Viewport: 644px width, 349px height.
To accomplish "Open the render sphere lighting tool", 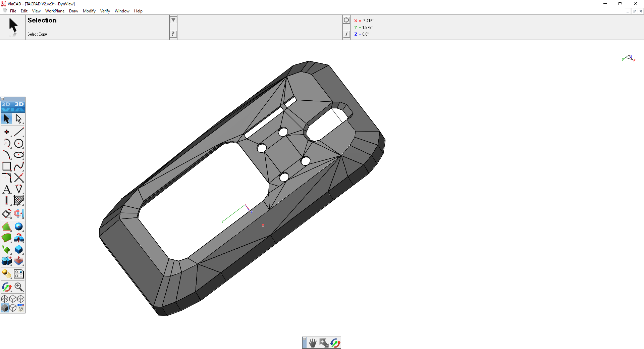I will (x=7, y=274).
